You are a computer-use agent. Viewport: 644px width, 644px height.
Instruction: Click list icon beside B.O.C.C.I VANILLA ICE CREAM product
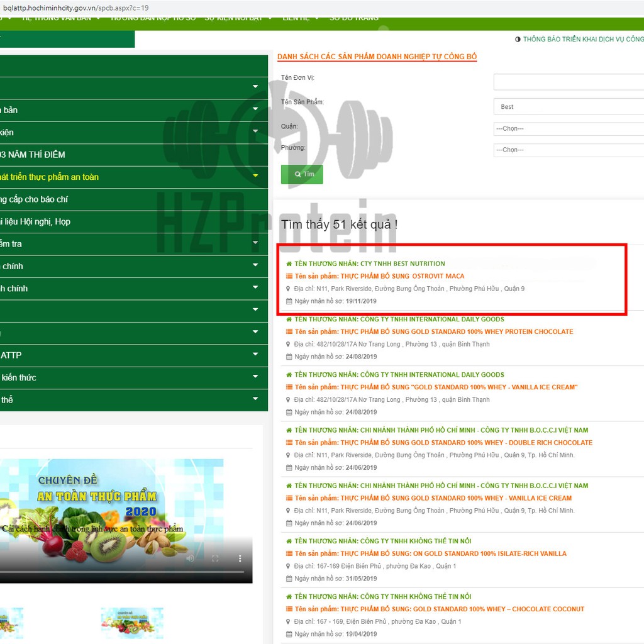click(289, 498)
